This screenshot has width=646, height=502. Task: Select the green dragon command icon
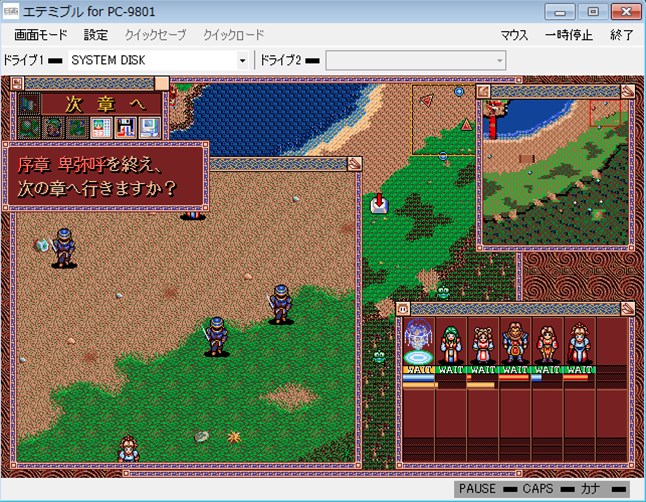77,128
